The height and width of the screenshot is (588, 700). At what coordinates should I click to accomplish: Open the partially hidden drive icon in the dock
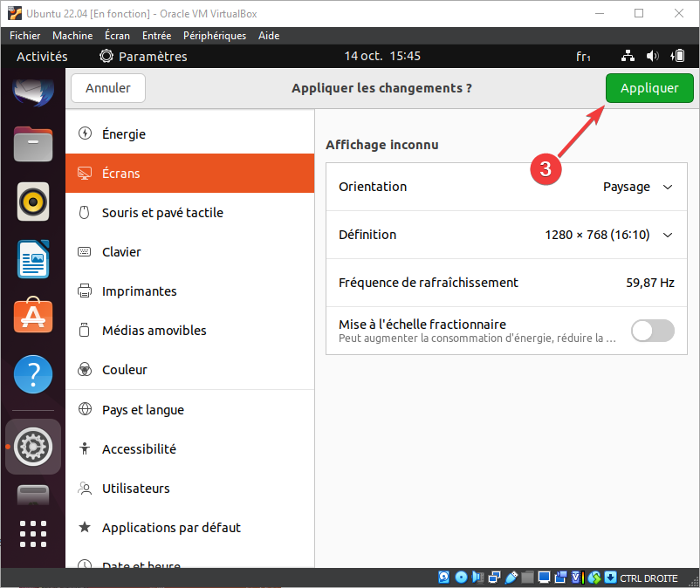33,495
